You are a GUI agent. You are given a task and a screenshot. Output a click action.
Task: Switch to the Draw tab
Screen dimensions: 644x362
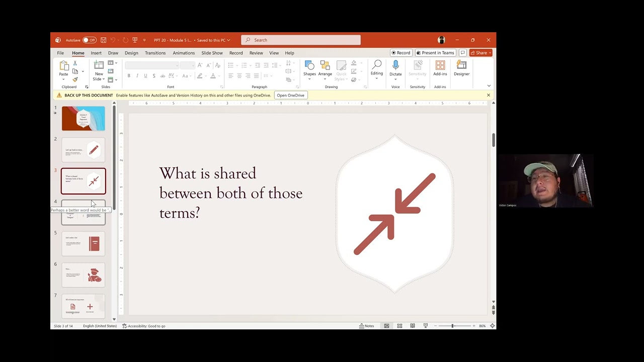click(113, 53)
